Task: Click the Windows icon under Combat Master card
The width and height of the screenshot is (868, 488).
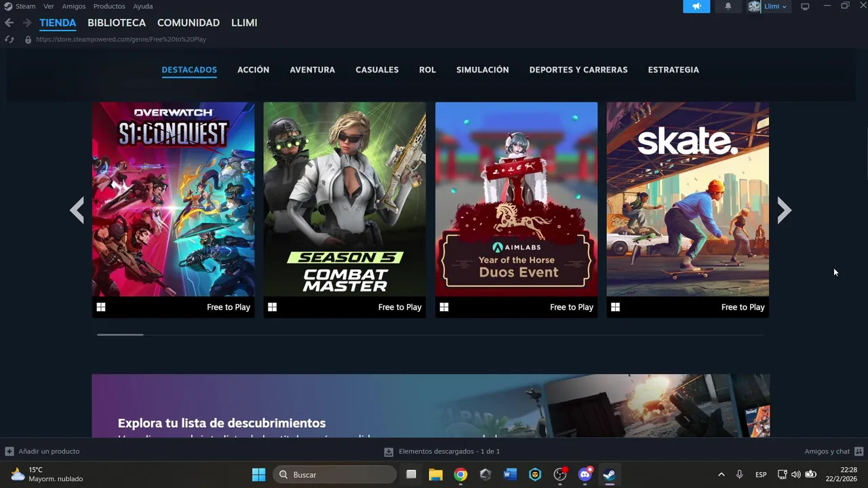Action: tap(272, 307)
